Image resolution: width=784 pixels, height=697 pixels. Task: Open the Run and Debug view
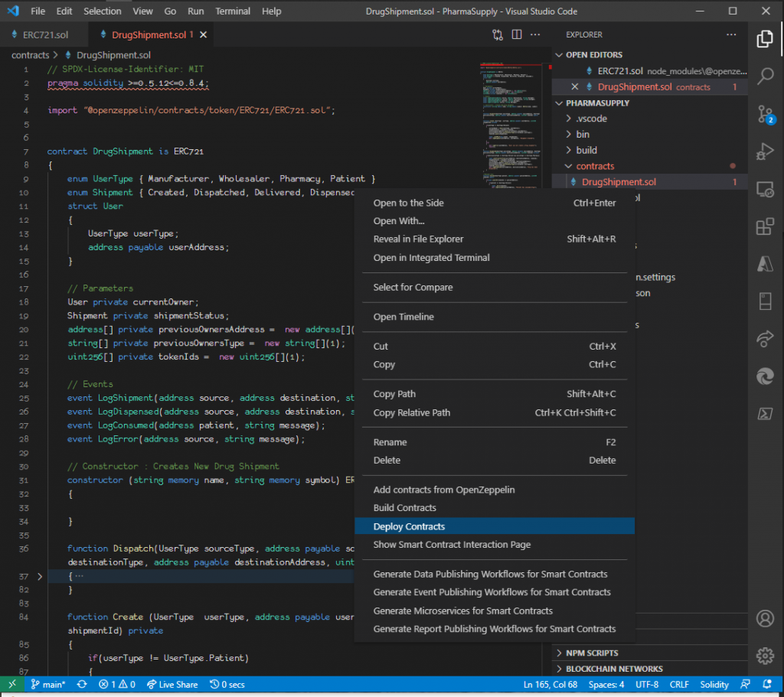[x=765, y=151]
